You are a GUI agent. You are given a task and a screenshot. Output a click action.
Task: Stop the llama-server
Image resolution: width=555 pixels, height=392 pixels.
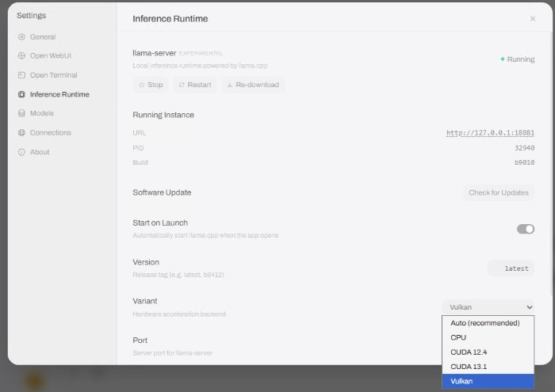[151, 85]
